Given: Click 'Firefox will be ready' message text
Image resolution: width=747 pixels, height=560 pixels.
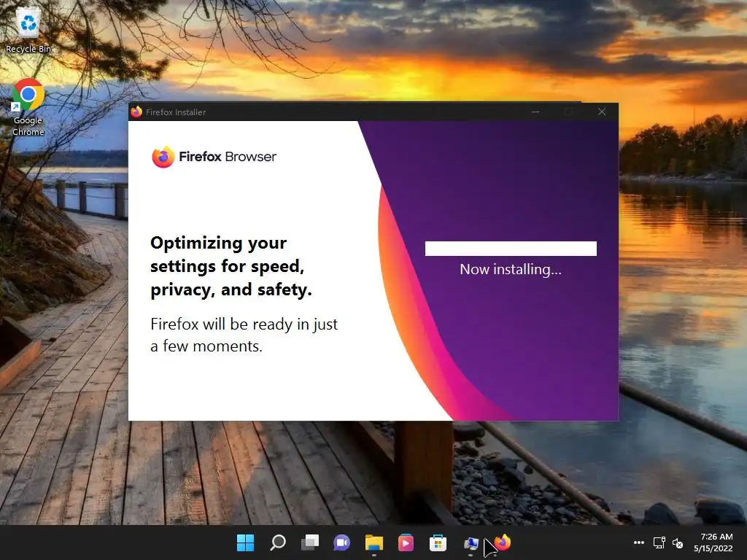Looking at the screenshot, I should [x=244, y=335].
